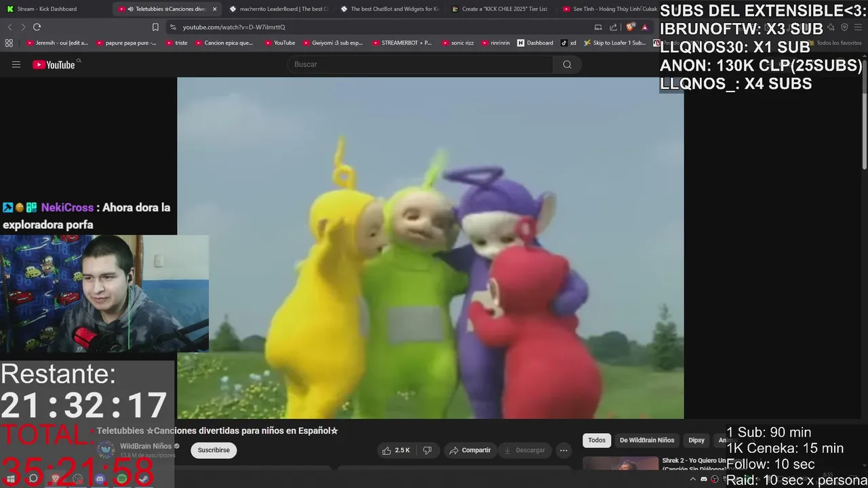Bookmark this page with bookmark icon
The height and width of the screenshot is (488, 868).
point(155,27)
